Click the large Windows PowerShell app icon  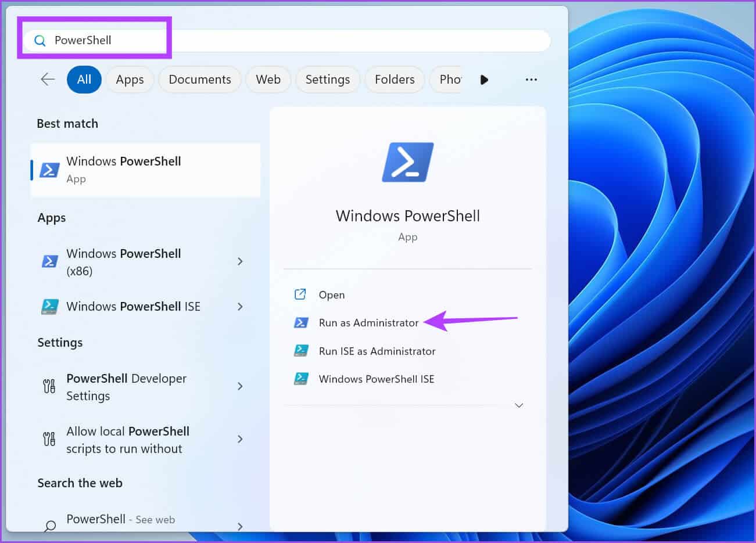tap(407, 163)
